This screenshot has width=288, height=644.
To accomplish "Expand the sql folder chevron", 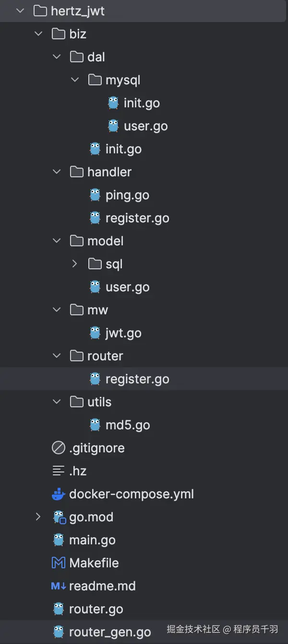I will pyautogui.click(x=75, y=264).
